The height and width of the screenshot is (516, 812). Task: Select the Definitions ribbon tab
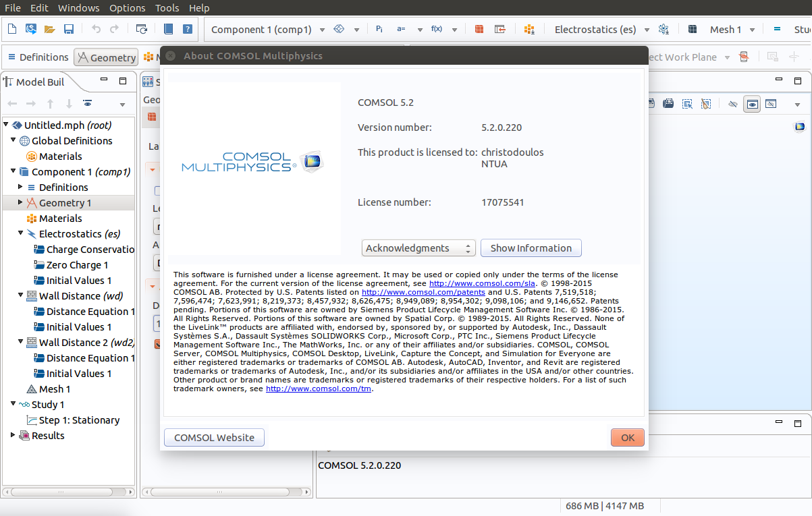click(x=38, y=57)
